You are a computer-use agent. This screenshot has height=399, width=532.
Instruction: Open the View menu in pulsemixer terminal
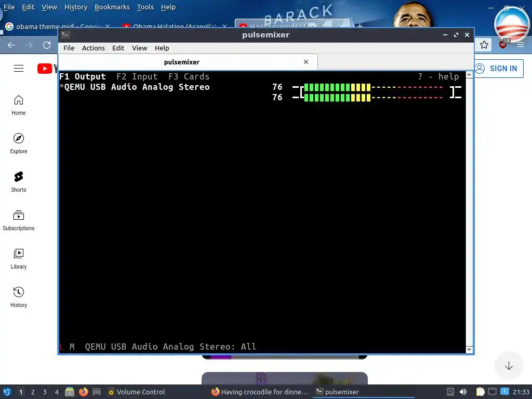pyautogui.click(x=139, y=48)
